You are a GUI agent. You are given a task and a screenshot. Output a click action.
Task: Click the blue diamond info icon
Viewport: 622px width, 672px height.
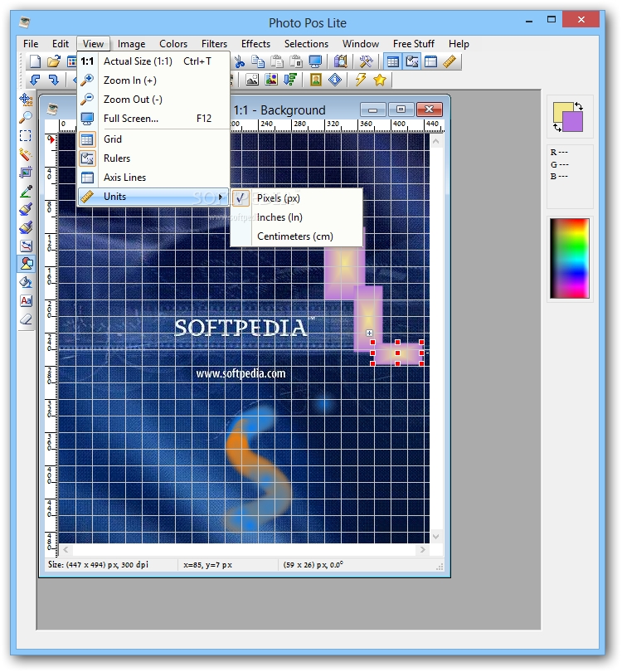[335, 80]
